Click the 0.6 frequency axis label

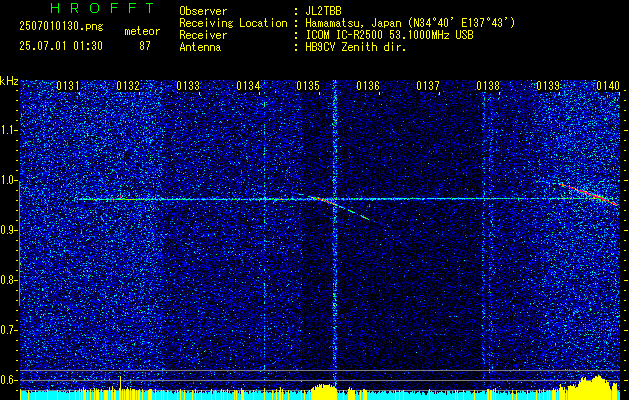(9, 380)
